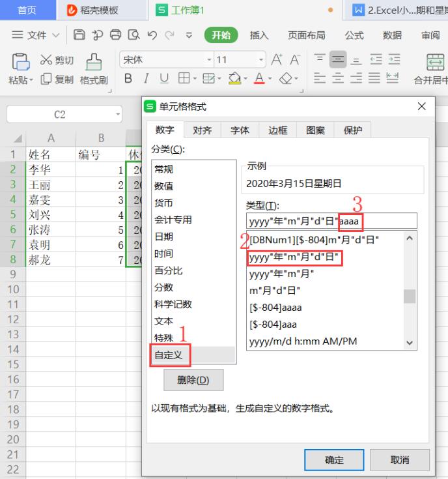Click the 删除(D) button
This screenshot has height=479, width=448.
[193, 380]
